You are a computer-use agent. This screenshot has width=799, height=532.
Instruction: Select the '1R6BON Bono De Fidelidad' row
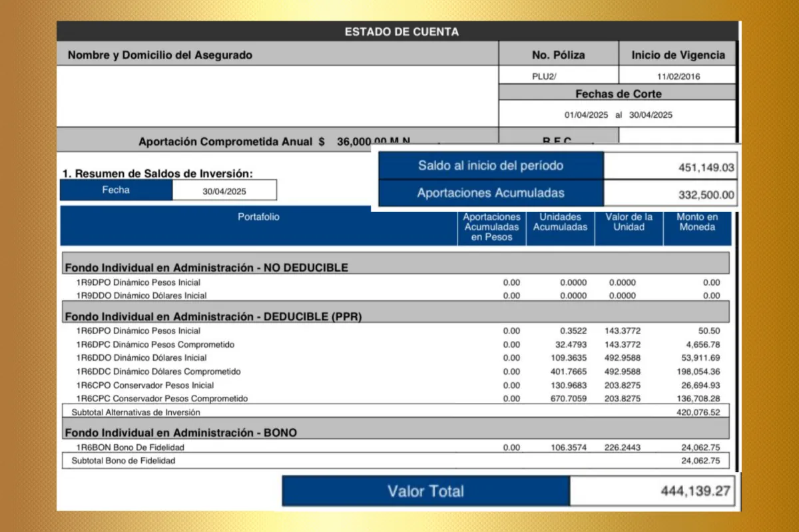click(x=396, y=447)
